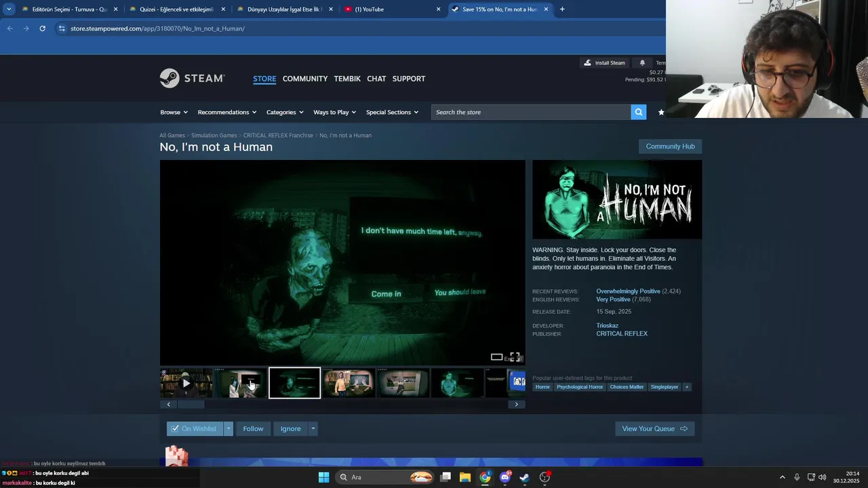Open the tab search dropdown arrow
The image size is (868, 488).
pyautogui.click(x=9, y=9)
